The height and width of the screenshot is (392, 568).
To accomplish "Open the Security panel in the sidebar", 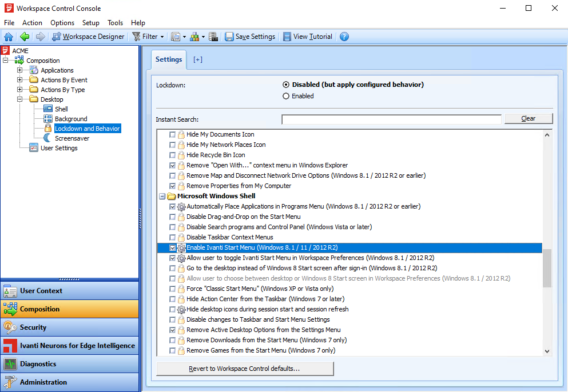I will (33, 327).
